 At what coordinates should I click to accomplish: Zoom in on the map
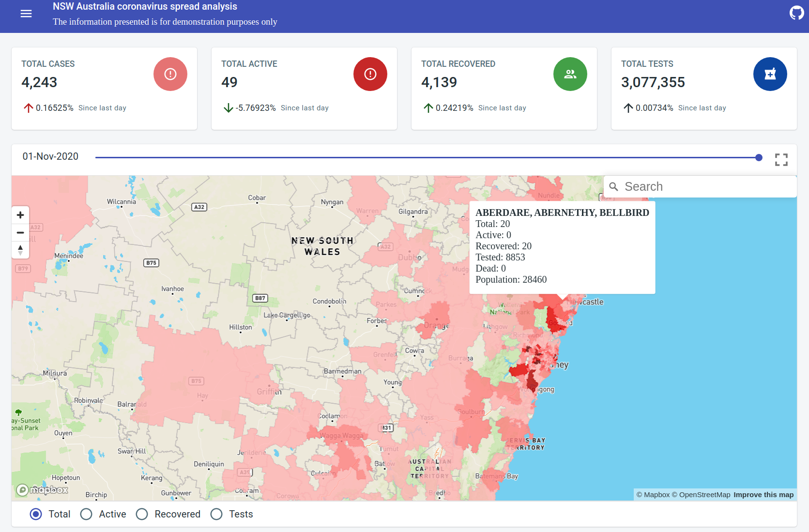pos(20,215)
